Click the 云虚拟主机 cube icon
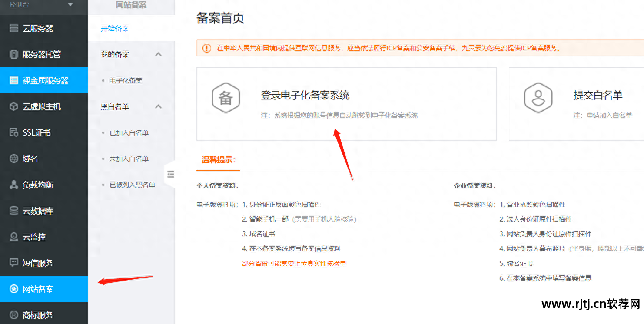The image size is (644, 324). click(14, 107)
